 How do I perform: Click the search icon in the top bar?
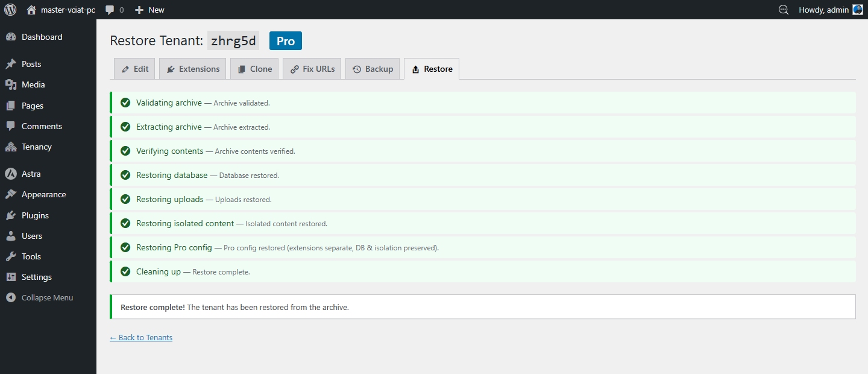[x=783, y=9]
